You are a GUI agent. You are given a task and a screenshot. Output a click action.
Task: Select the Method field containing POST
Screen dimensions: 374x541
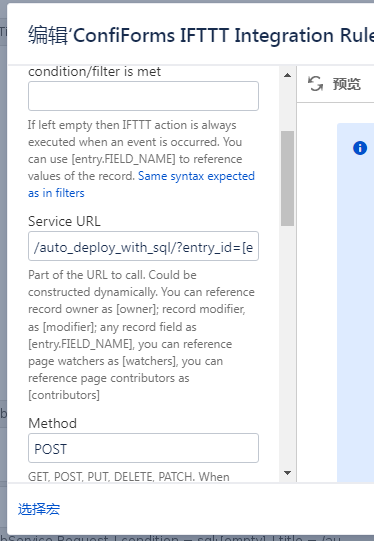pos(143,448)
